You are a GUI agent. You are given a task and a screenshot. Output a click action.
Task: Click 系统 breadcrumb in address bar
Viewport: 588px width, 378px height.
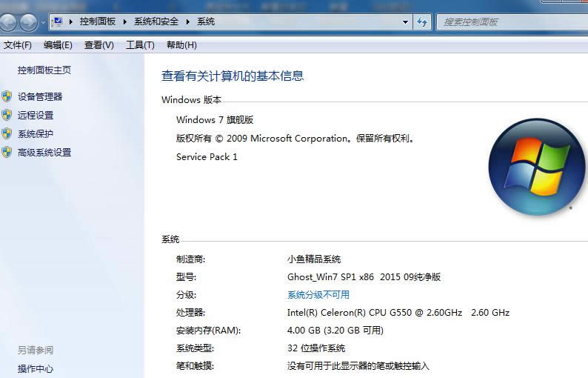[x=206, y=21]
